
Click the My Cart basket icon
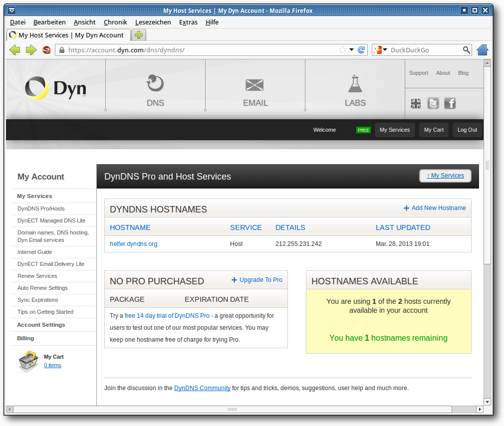pyautogui.click(x=28, y=361)
